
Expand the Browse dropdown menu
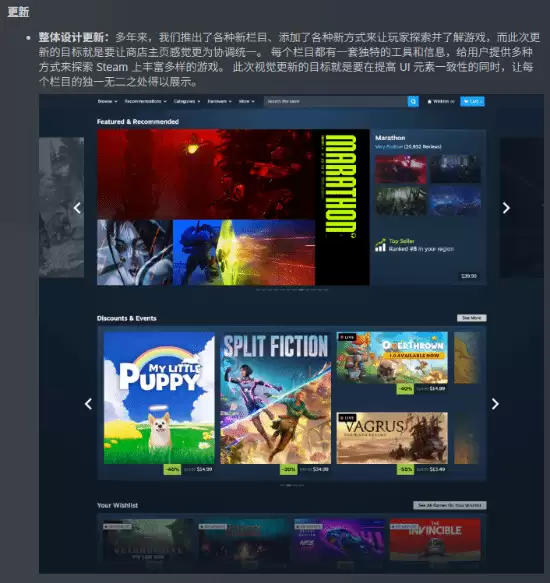(107, 101)
